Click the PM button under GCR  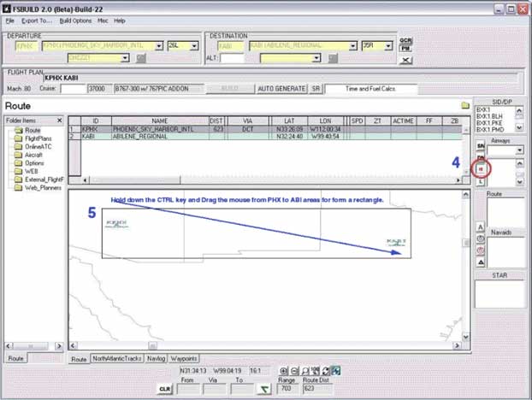(x=405, y=49)
